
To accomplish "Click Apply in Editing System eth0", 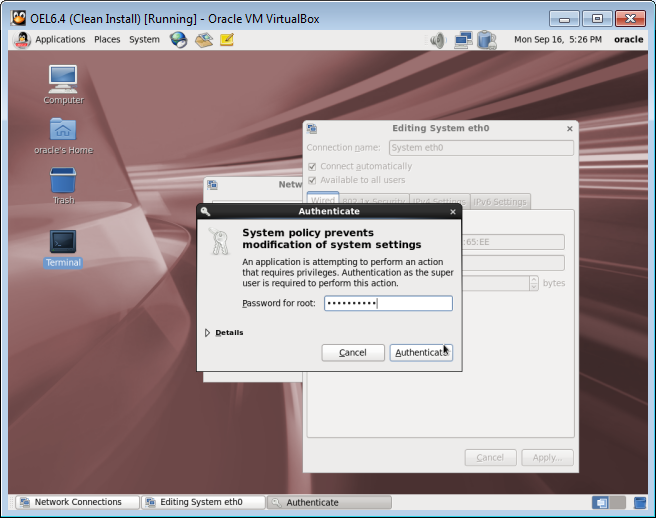I will click(x=547, y=458).
